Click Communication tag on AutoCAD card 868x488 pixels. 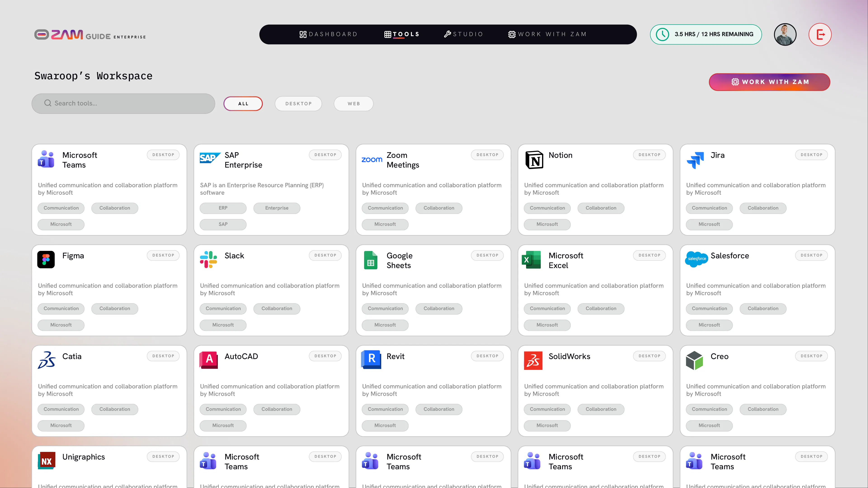point(223,409)
